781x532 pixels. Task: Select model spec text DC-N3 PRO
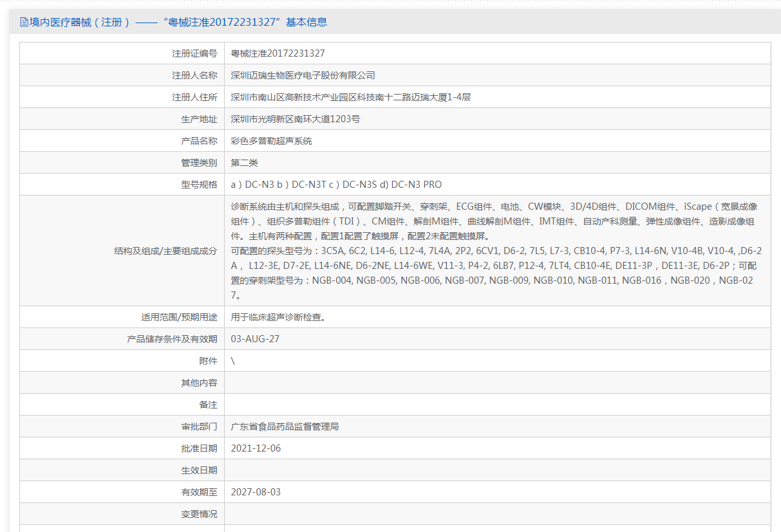point(417,185)
